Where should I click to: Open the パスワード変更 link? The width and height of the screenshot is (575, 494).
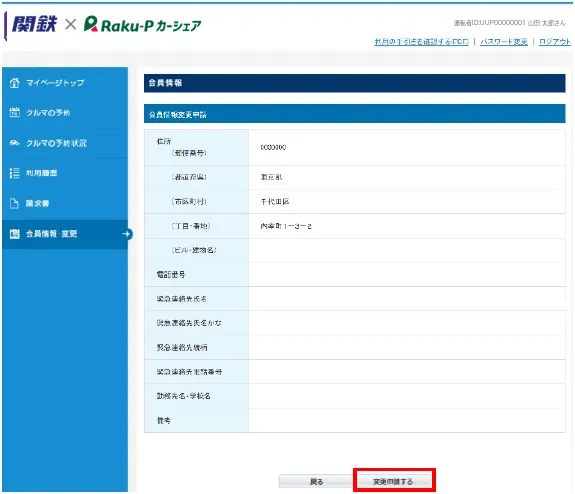tap(504, 42)
